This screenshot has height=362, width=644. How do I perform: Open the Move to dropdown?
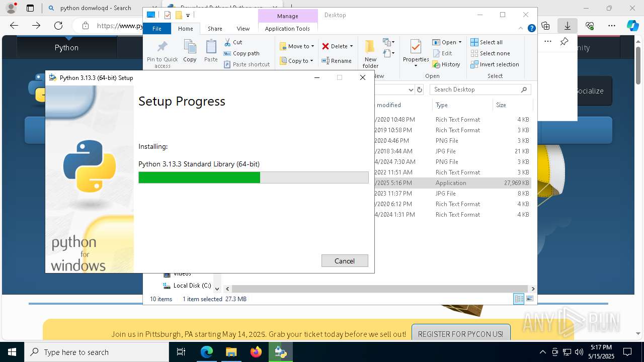(297, 46)
